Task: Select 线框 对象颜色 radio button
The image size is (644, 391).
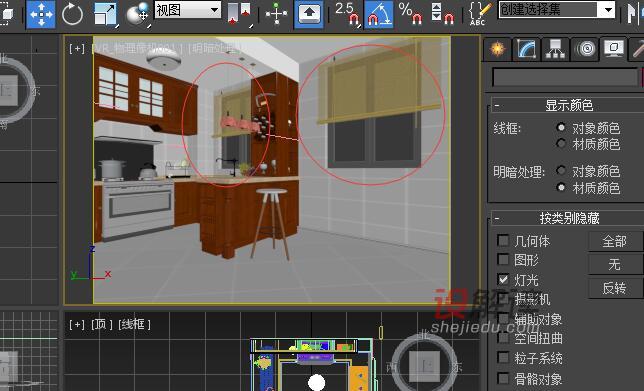Action: [x=561, y=128]
